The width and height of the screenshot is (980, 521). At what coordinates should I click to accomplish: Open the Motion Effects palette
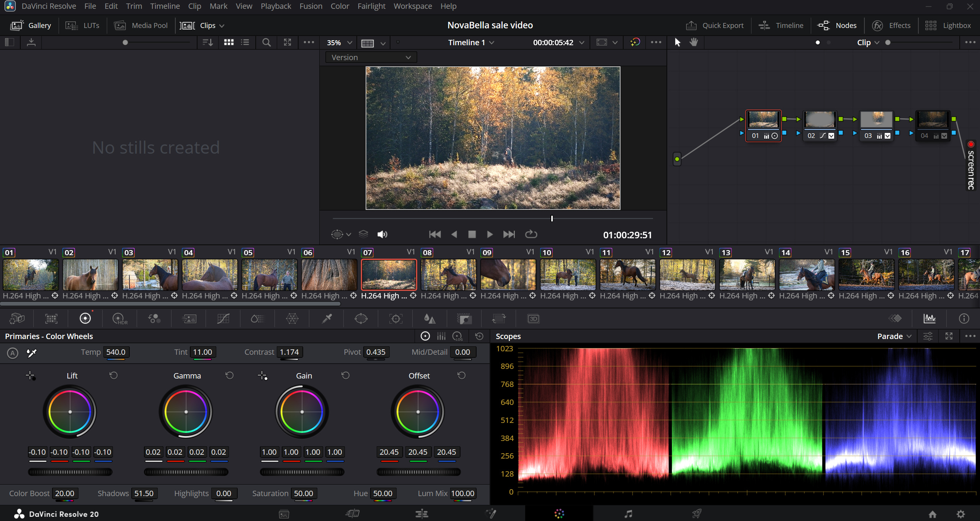(x=189, y=319)
